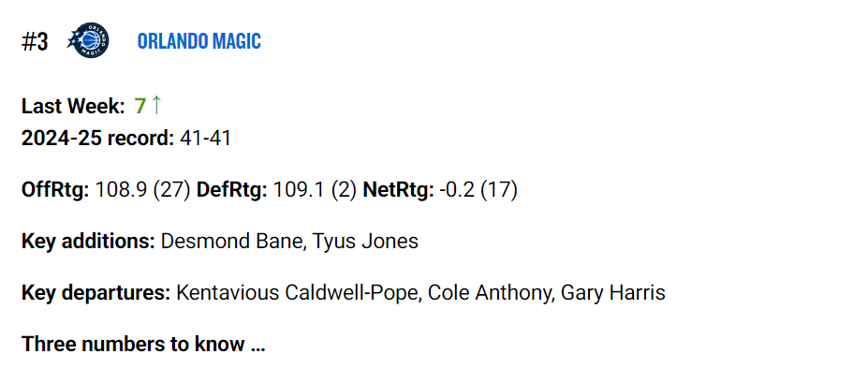
Task: Click the green up arrow indicator
Action: pyautogui.click(x=156, y=105)
